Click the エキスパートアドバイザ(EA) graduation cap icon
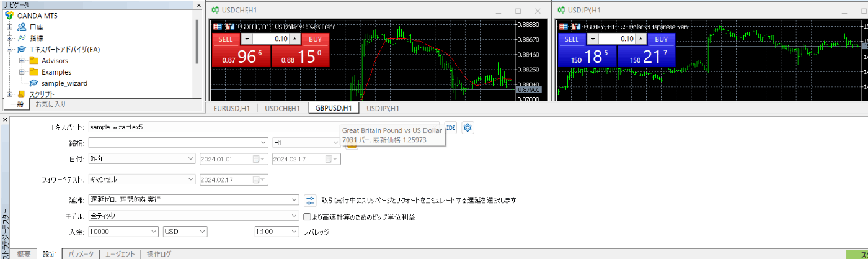The width and height of the screenshot is (868, 259). pyautogui.click(x=22, y=49)
